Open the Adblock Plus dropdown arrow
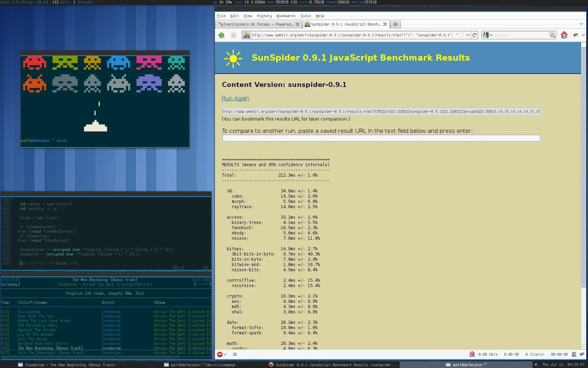 [x=225, y=354]
